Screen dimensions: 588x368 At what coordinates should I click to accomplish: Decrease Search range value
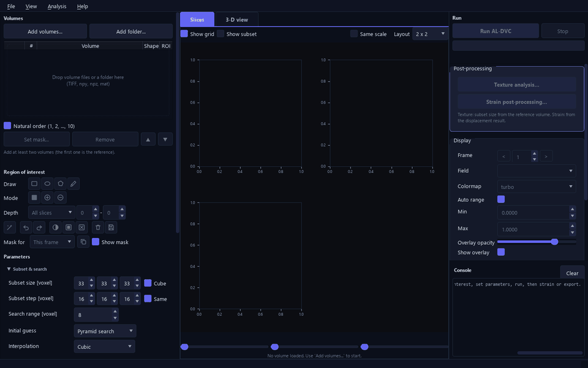(x=115, y=318)
